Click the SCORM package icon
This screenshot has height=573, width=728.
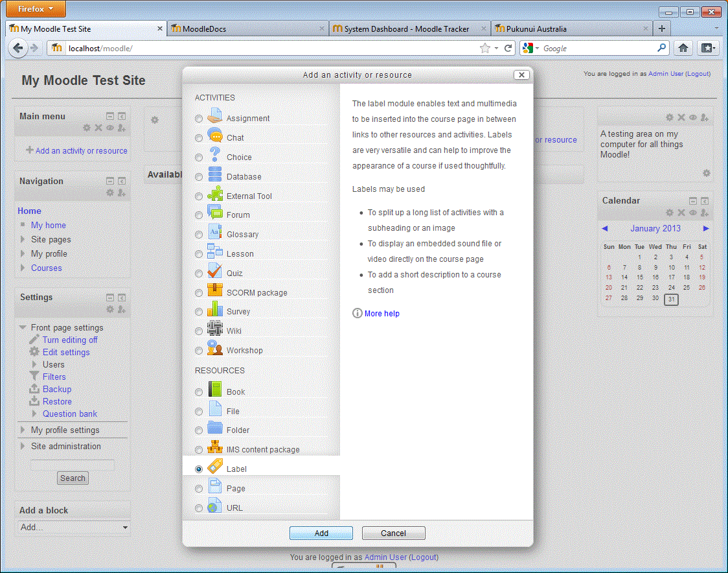214,290
